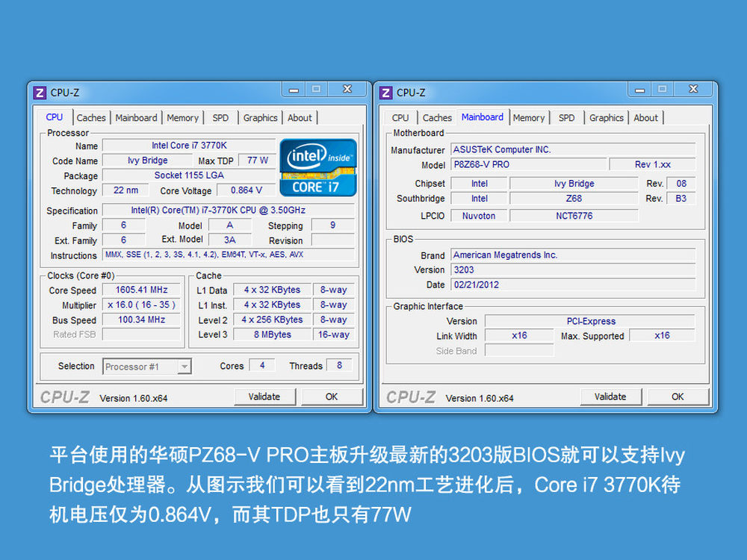The height and width of the screenshot is (560, 747).
Task: Click the CPU-Z app icon in right window title bar
Action: pyautogui.click(x=386, y=93)
